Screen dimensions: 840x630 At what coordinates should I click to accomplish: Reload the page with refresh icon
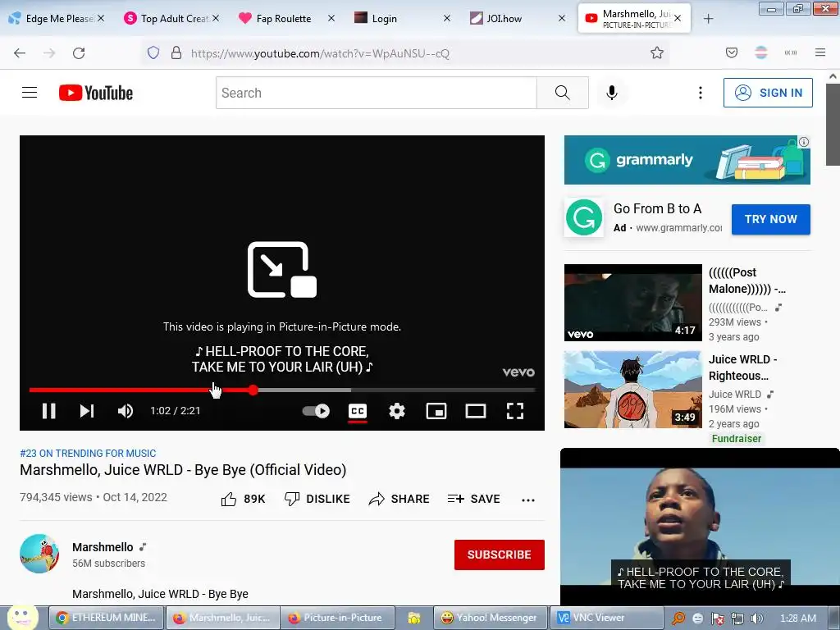click(79, 52)
